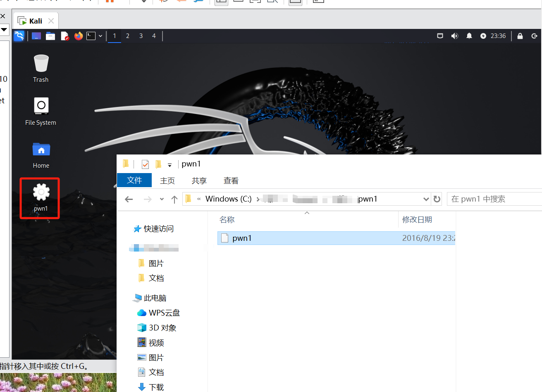Switch to workspace 3
Viewport: 542px width, 392px height.
click(141, 36)
